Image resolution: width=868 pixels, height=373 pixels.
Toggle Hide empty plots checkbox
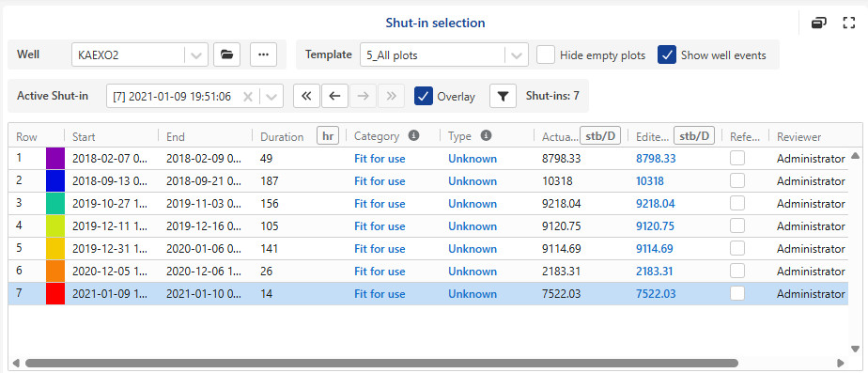[546, 54]
